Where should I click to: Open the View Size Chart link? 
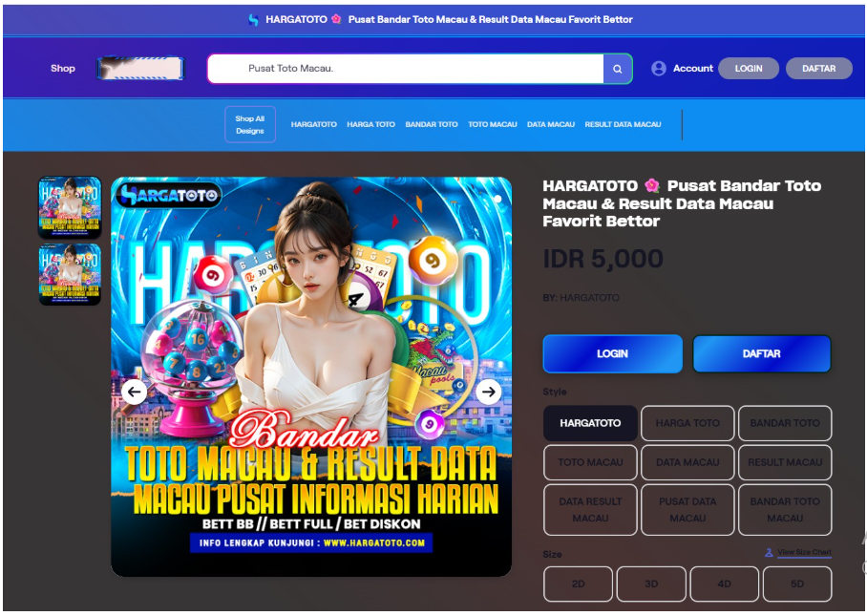805,552
